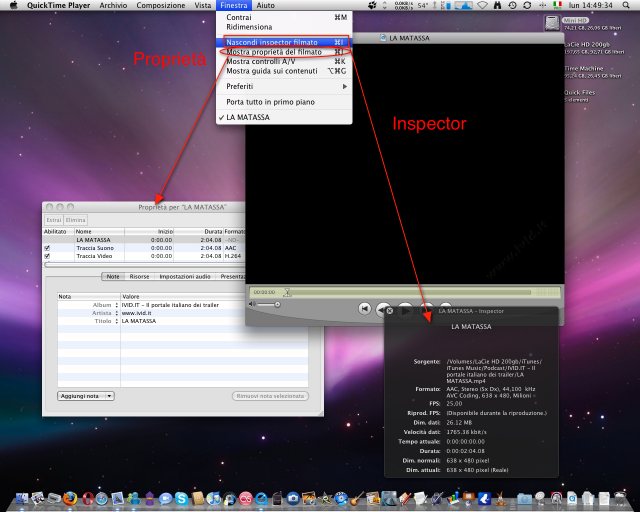Image resolution: width=640 pixels, height=512 pixels.
Task: Open the Time Machine menu bar icon
Action: 513,5
